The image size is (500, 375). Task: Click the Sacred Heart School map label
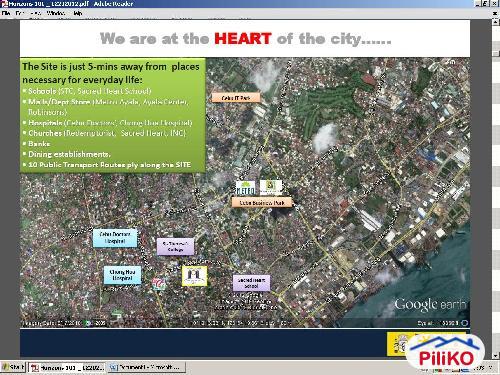pos(251,283)
